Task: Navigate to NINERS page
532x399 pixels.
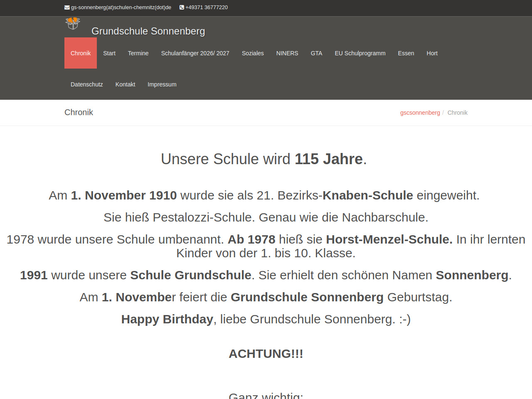Action: pyautogui.click(x=287, y=53)
